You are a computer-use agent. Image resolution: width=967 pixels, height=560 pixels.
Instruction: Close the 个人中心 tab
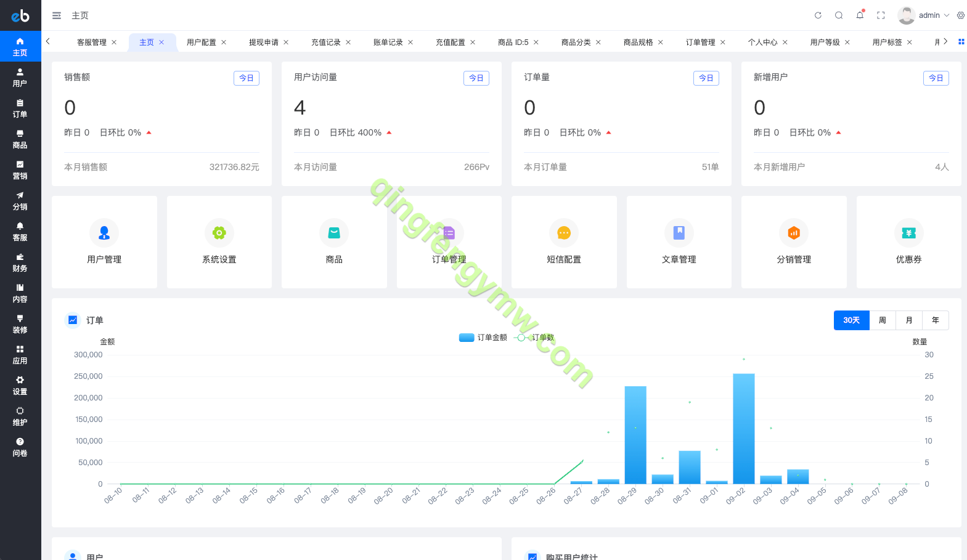pyautogui.click(x=785, y=43)
